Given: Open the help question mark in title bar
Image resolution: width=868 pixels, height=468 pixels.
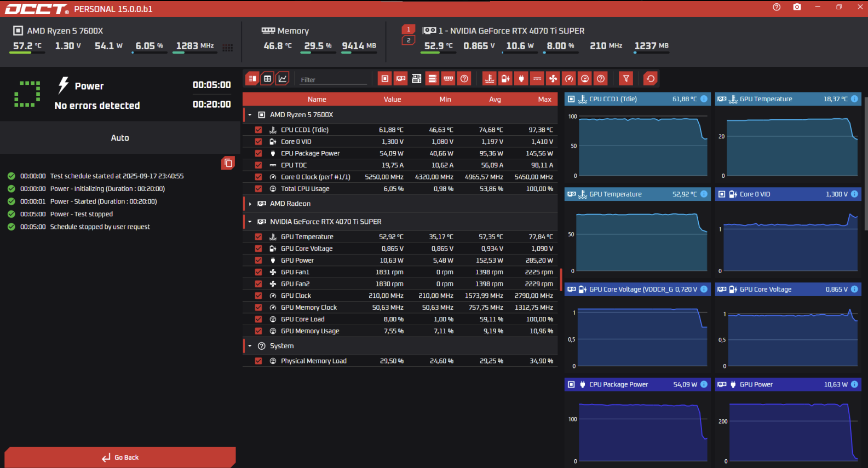Looking at the screenshot, I should coord(777,7).
